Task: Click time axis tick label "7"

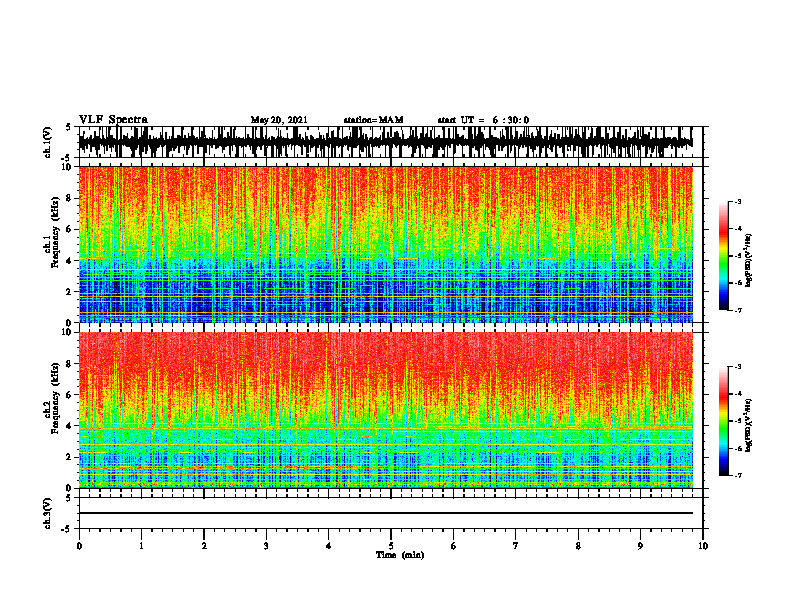Action: 516,546
